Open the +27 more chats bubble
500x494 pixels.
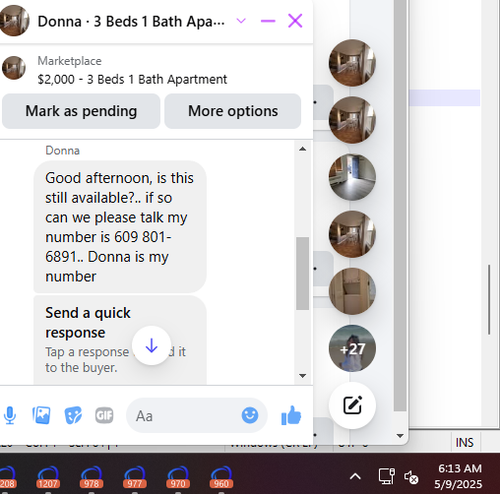point(352,348)
